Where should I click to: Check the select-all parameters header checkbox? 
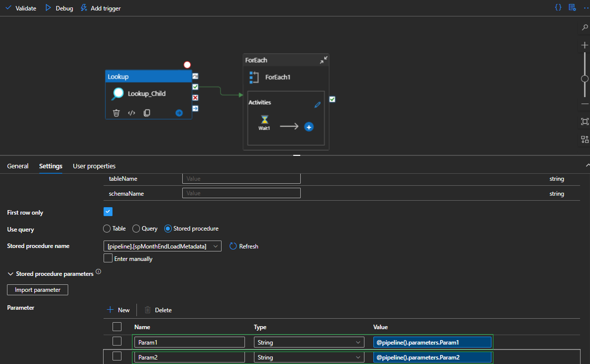pyautogui.click(x=117, y=327)
